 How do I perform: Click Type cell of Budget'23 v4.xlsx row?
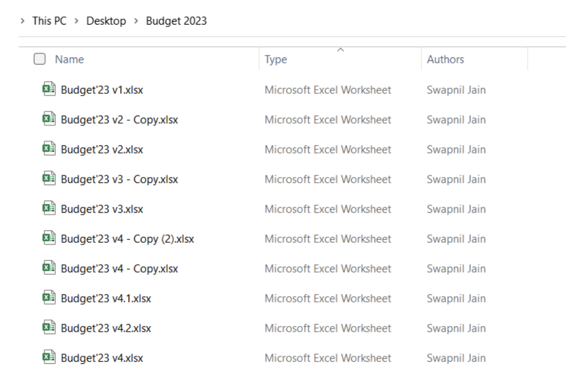pyautogui.click(x=328, y=358)
